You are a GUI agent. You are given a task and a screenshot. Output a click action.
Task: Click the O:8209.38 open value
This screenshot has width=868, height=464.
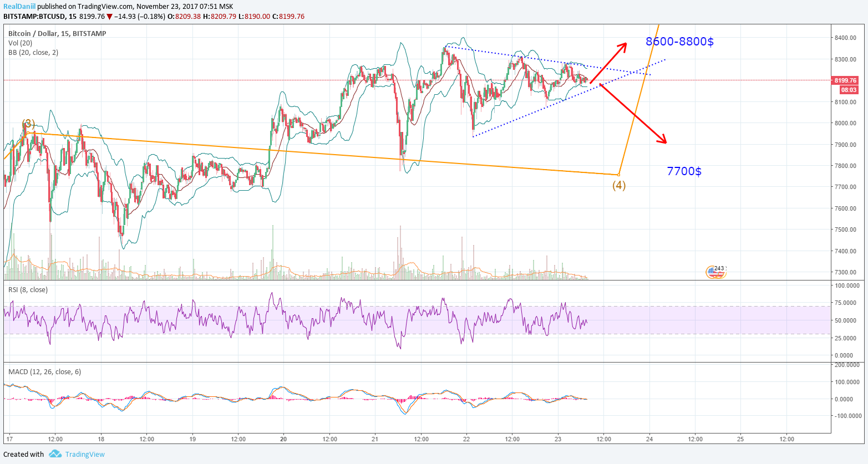click(185, 17)
